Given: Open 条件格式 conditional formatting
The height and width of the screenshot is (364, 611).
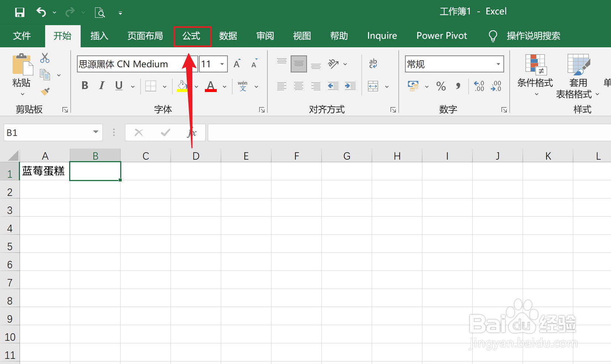Looking at the screenshot, I should pyautogui.click(x=535, y=75).
